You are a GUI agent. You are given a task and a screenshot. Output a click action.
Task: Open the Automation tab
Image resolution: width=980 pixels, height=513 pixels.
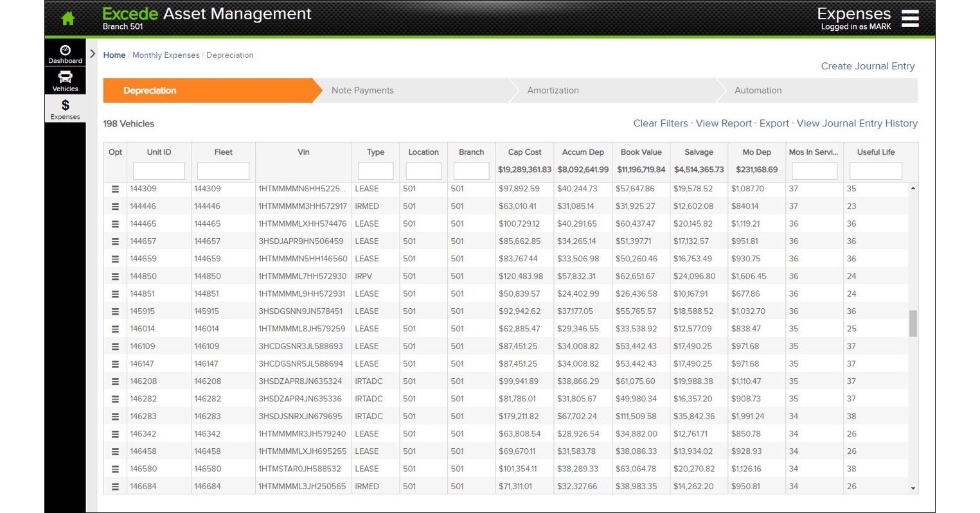[x=758, y=90]
